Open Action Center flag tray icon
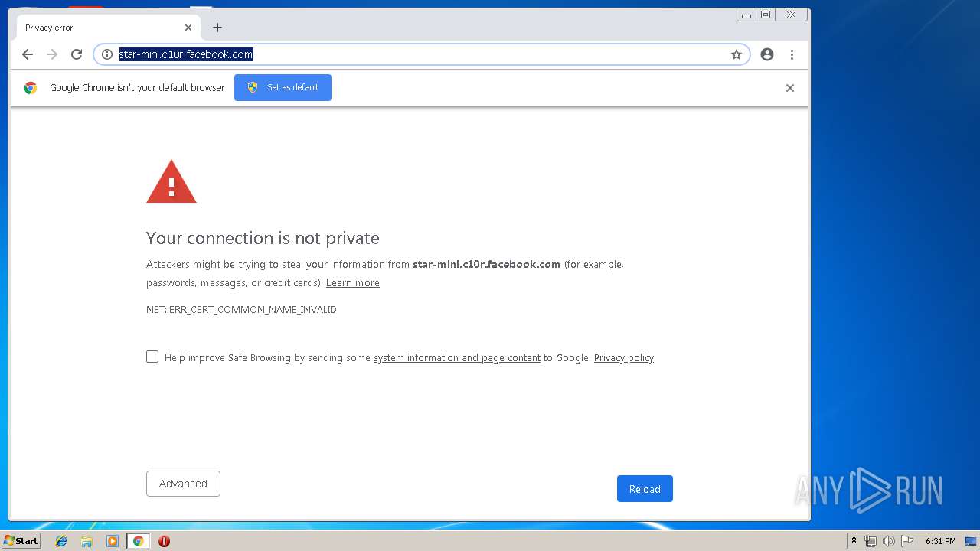This screenshot has height=551, width=980. coord(906,541)
